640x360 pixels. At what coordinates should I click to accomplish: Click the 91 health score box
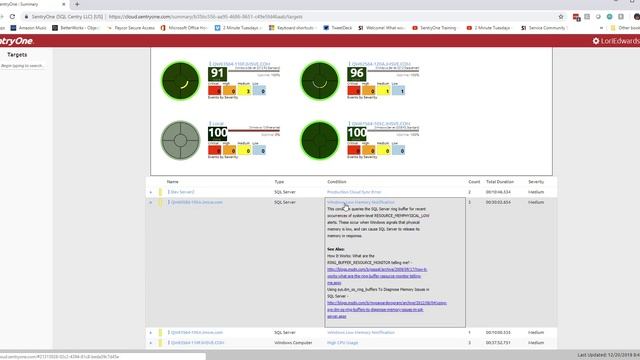point(218,74)
